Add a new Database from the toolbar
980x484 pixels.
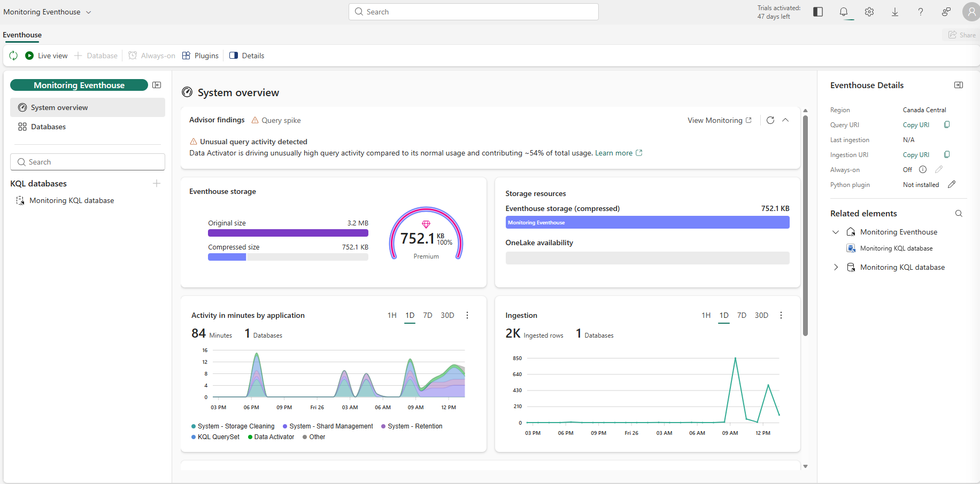(x=96, y=56)
